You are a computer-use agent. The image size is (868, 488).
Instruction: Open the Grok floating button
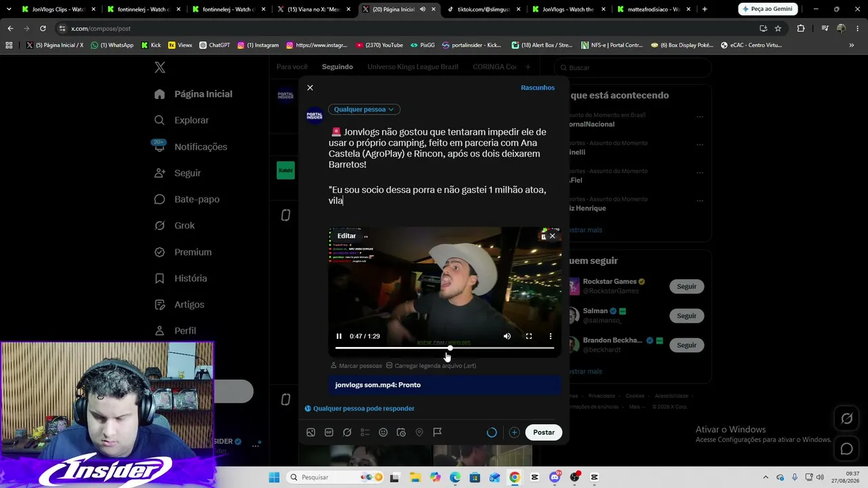pos(847,419)
